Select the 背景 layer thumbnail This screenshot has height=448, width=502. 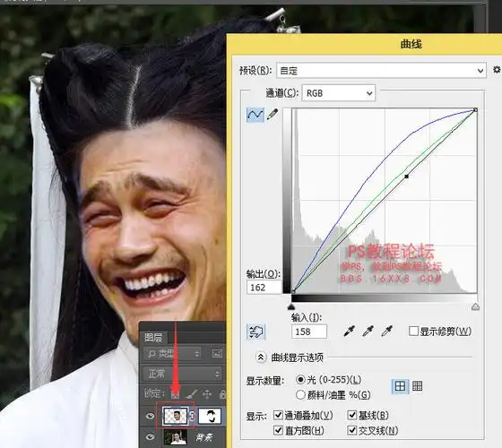175,437
